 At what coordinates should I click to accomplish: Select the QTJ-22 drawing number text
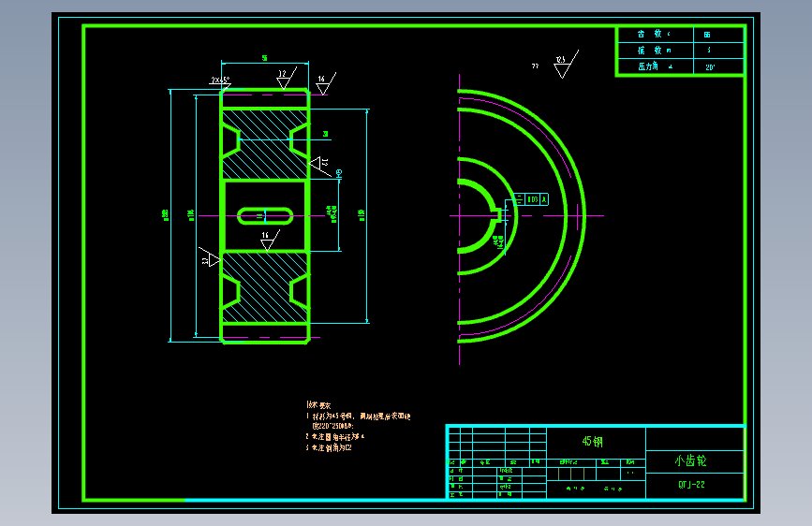pos(691,485)
